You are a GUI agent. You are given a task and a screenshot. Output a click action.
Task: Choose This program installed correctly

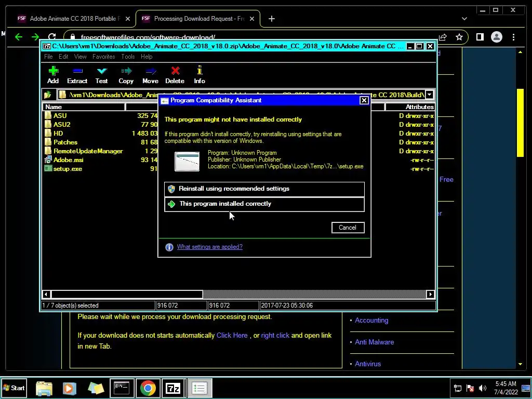[264, 204]
